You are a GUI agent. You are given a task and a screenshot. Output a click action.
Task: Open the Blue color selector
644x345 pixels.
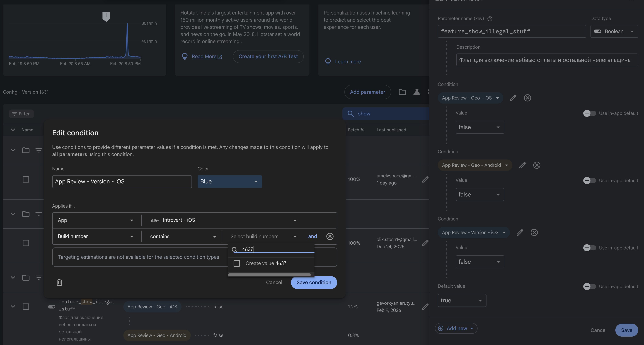[x=229, y=181]
